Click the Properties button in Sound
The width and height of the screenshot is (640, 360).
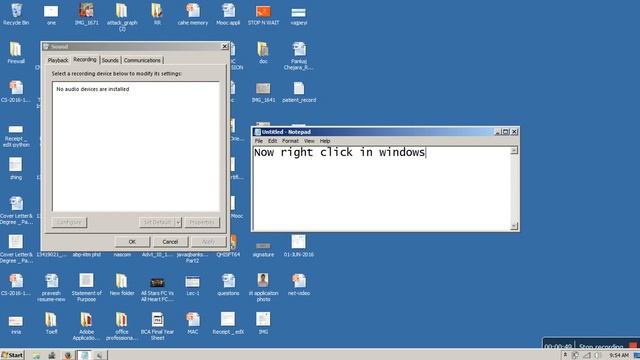[x=202, y=222]
